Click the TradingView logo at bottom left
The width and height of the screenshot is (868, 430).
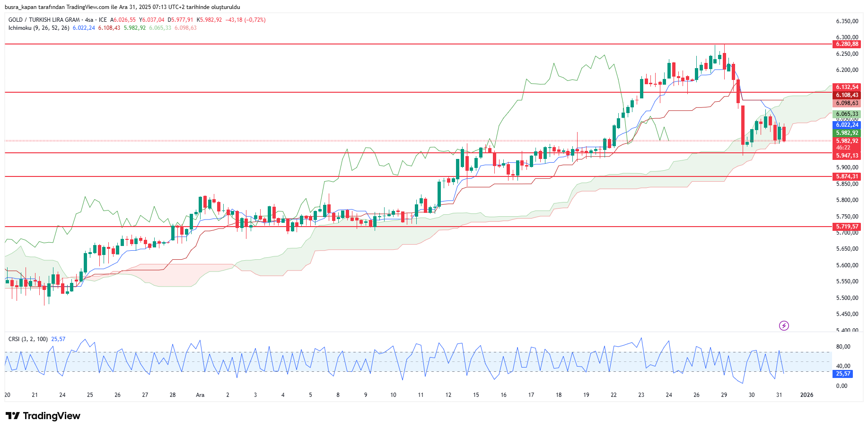(x=43, y=416)
